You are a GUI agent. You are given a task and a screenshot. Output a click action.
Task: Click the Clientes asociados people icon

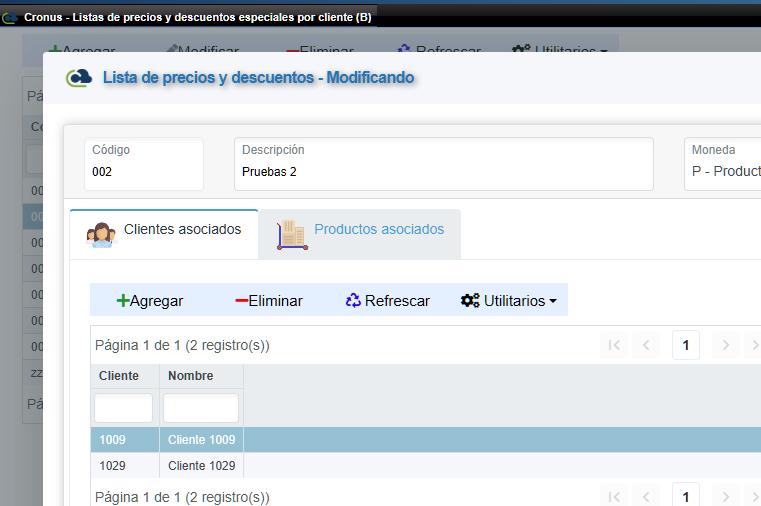pos(102,234)
